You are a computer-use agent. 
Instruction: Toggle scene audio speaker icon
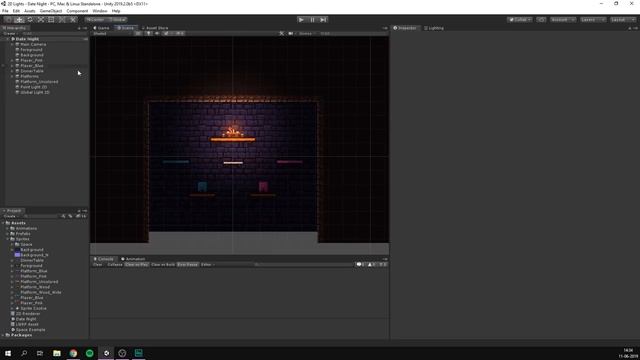click(157, 33)
